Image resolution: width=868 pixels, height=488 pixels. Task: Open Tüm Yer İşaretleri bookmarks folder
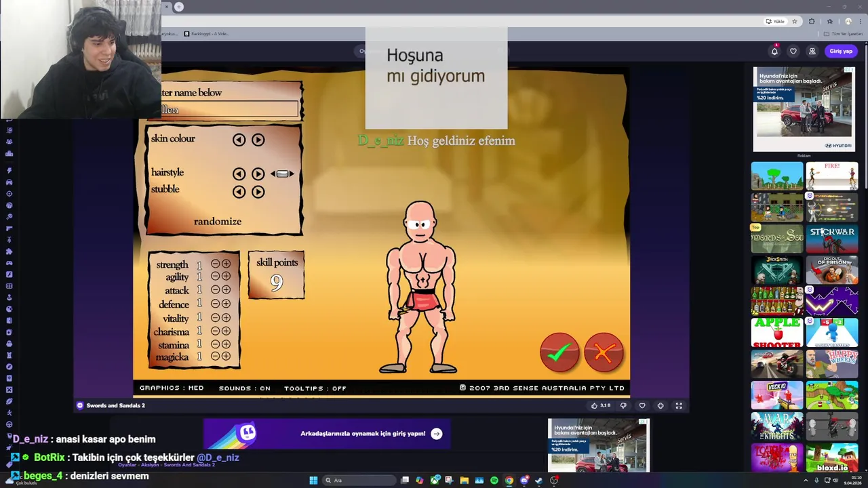click(x=843, y=34)
